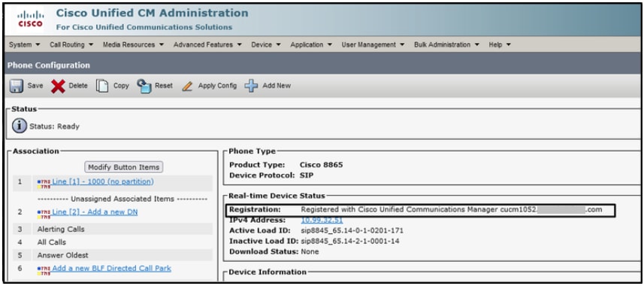Open the Device menu
This screenshot has width=644, height=286.
pos(266,44)
